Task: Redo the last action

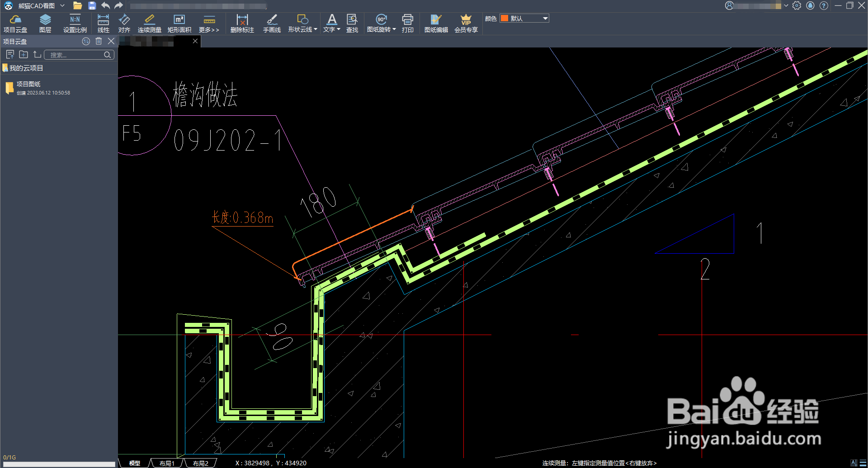Action: click(x=119, y=6)
